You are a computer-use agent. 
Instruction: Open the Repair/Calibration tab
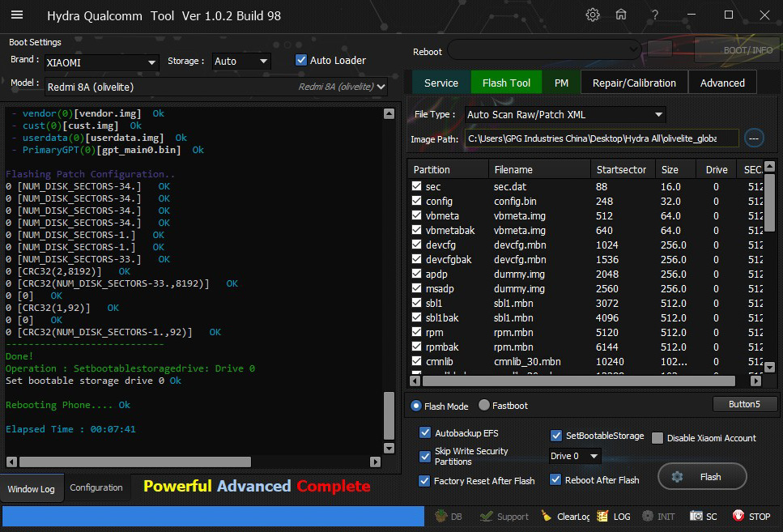point(634,83)
